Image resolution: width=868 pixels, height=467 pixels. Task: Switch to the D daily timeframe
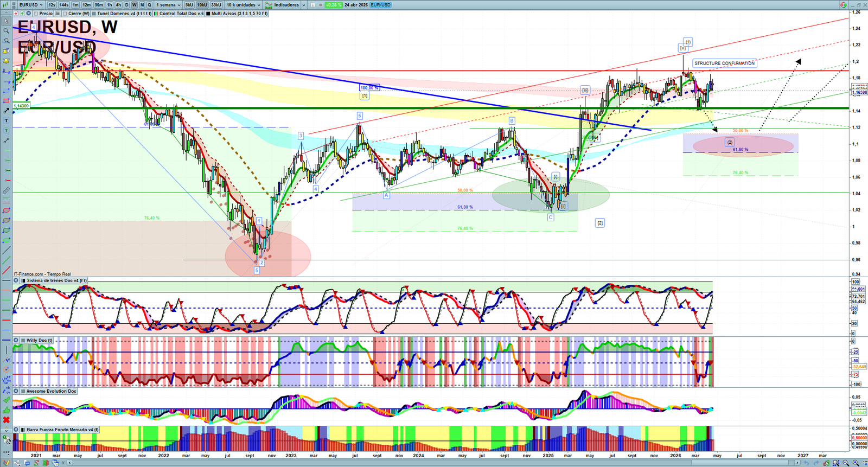click(127, 5)
